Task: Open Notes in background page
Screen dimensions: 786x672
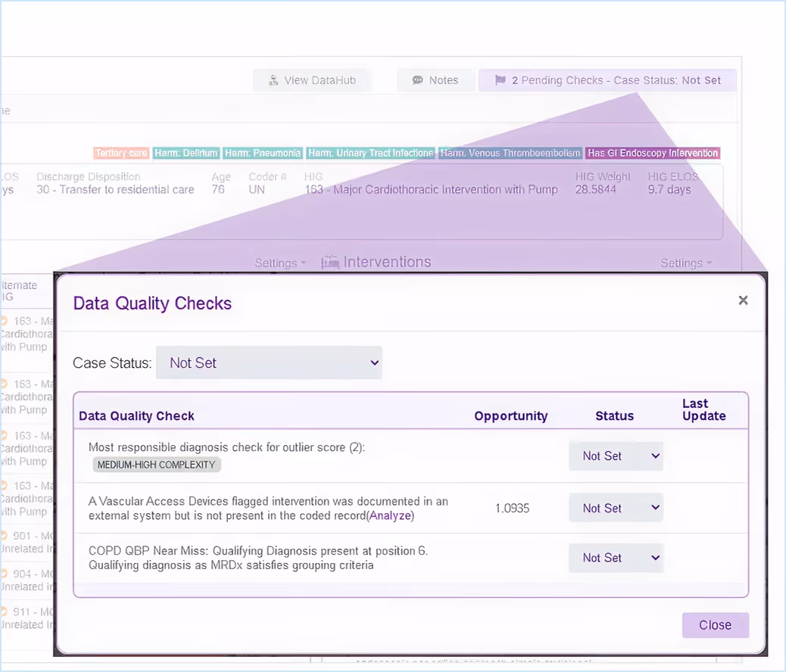Action: click(x=435, y=80)
